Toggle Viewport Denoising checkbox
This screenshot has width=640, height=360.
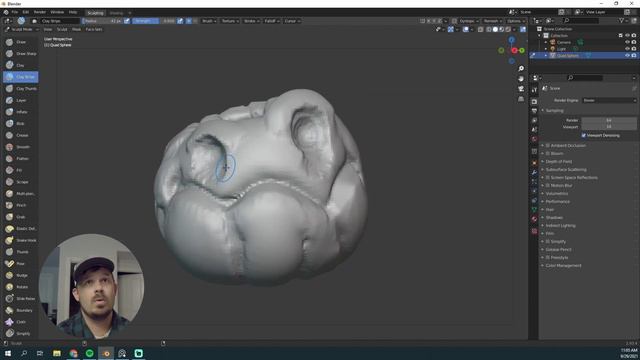point(584,136)
